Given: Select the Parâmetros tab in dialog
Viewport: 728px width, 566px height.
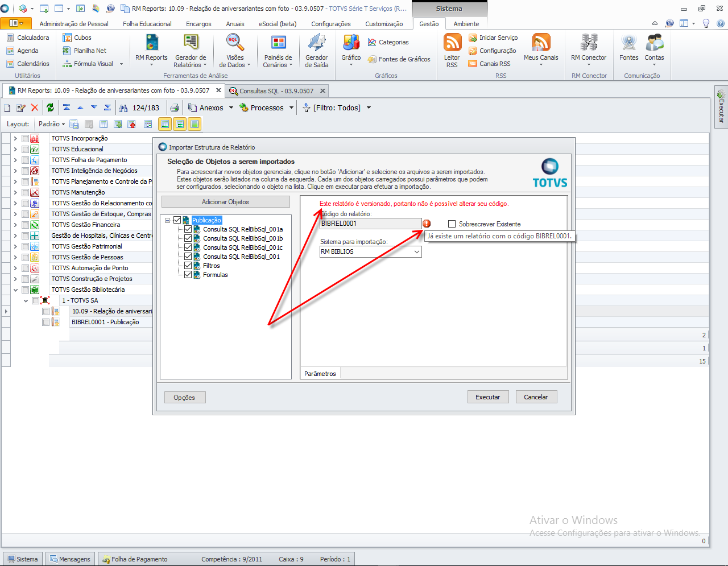Looking at the screenshot, I should point(320,374).
